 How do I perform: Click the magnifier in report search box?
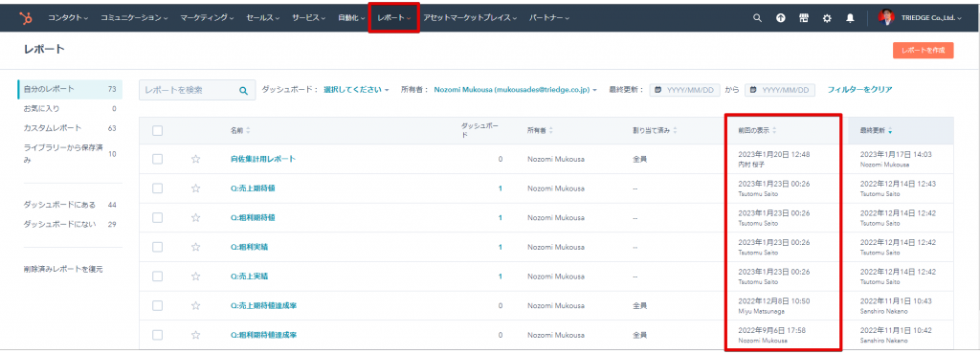coord(244,91)
